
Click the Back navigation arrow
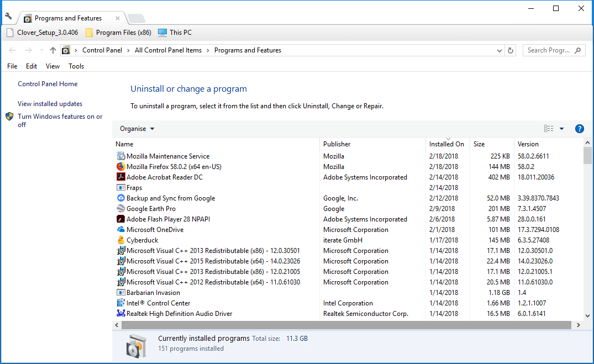pos(12,50)
